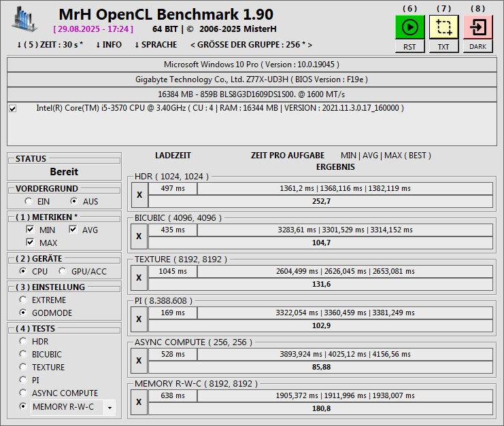
Task: Click the Bereit status text
Action: (x=64, y=172)
